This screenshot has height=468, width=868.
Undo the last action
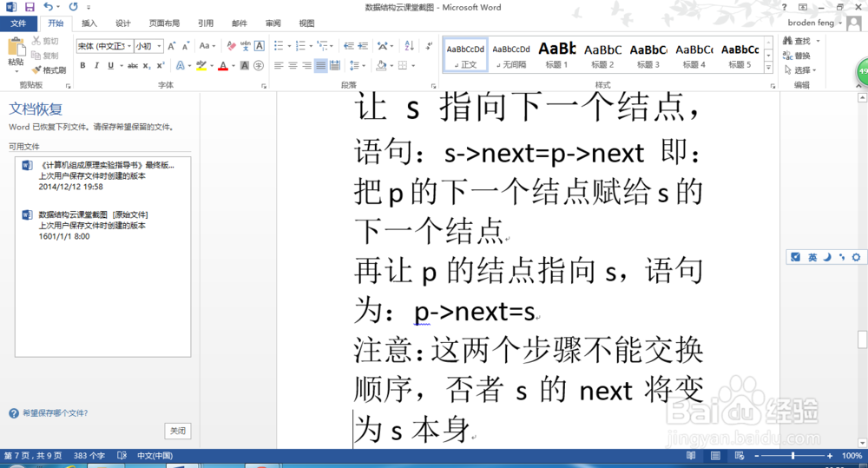click(48, 7)
